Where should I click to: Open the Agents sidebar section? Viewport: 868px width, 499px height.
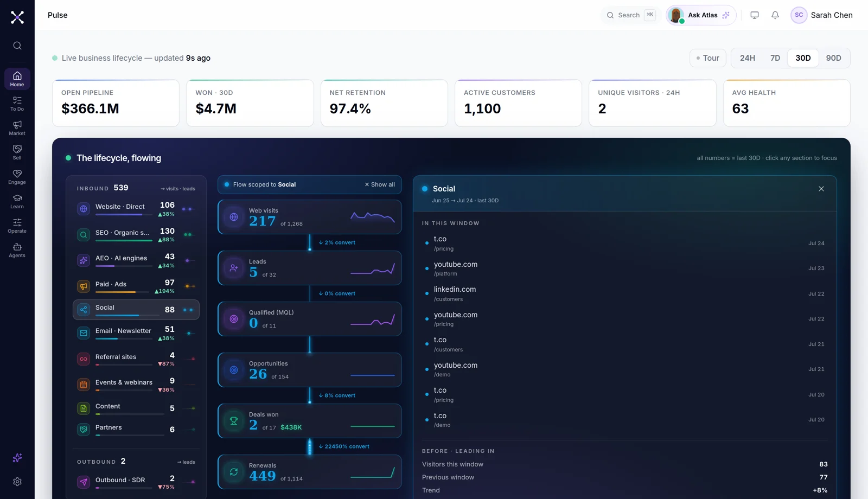pyautogui.click(x=17, y=250)
